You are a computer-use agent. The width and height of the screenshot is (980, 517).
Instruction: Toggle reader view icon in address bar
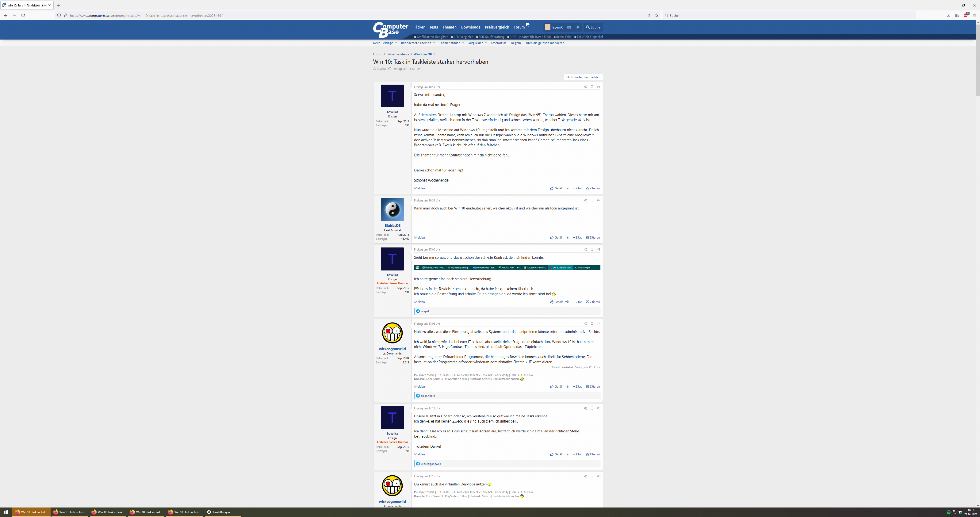[x=650, y=16]
